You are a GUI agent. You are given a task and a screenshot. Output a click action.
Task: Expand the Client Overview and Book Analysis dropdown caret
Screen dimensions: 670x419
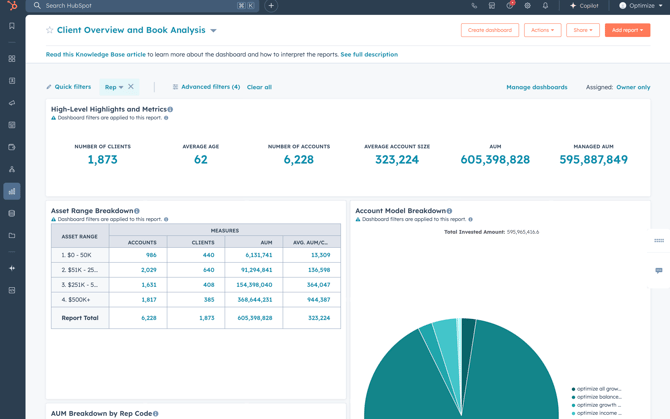click(214, 31)
